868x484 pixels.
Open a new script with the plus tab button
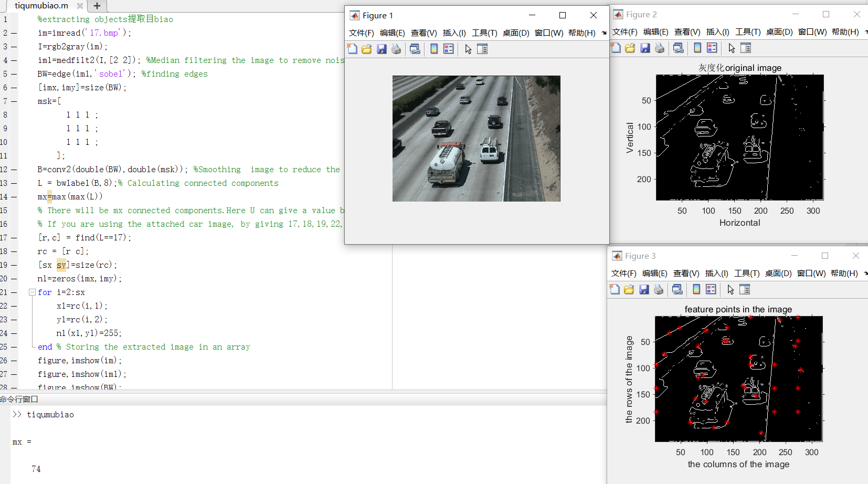[97, 6]
